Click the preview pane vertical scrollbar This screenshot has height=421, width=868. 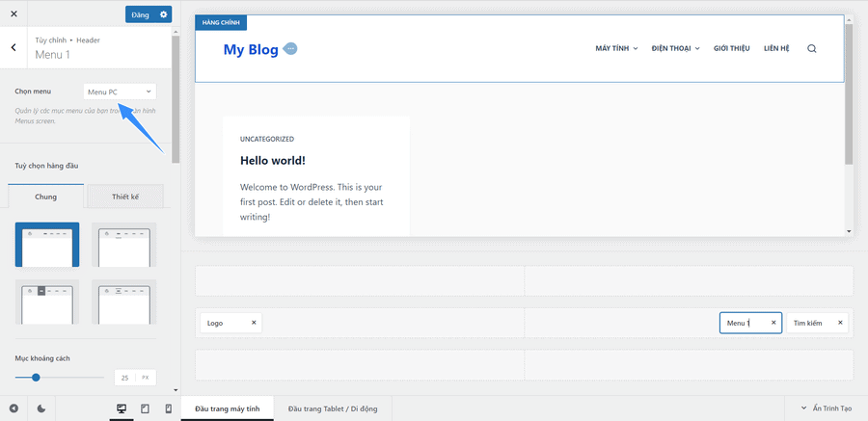pyautogui.click(x=849, y=94)
